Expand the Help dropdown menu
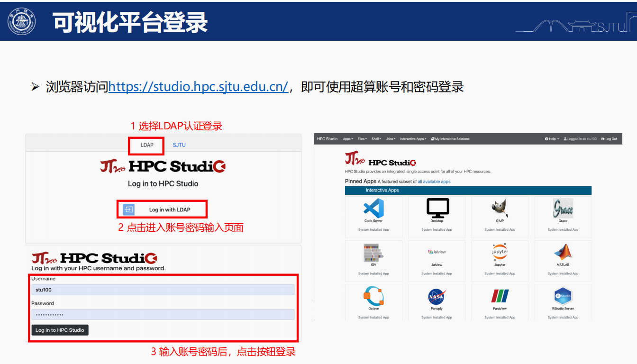This screenshot has height=364, width=637. (x=552, y=139)
